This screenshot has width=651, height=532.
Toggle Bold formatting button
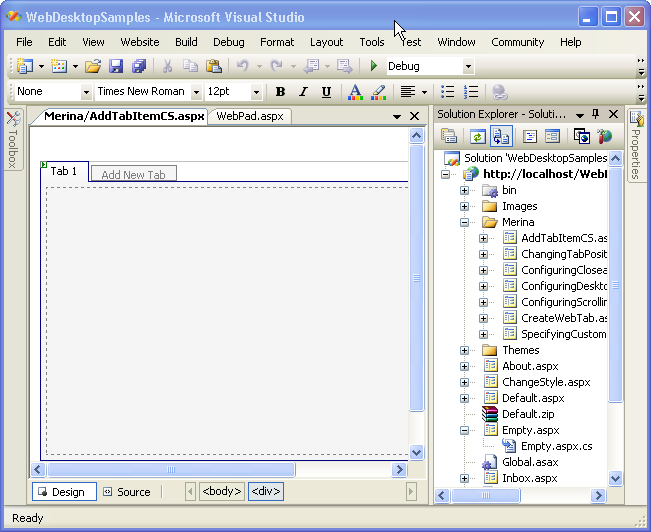(280, 92)
